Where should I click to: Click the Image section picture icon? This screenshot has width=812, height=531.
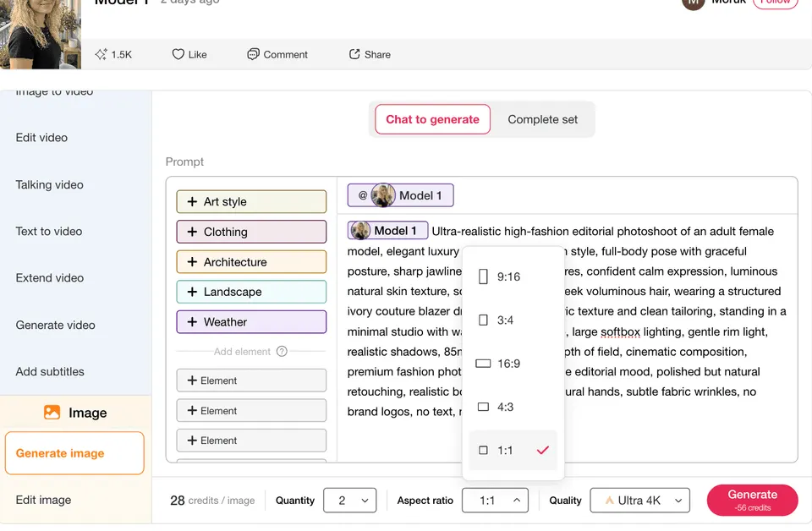click(x=52, y=413)
